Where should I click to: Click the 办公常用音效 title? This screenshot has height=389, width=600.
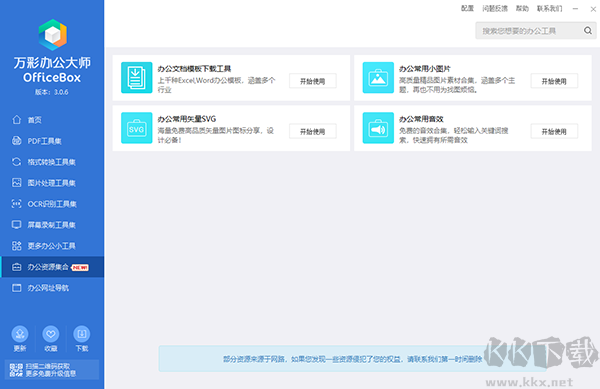421,119
